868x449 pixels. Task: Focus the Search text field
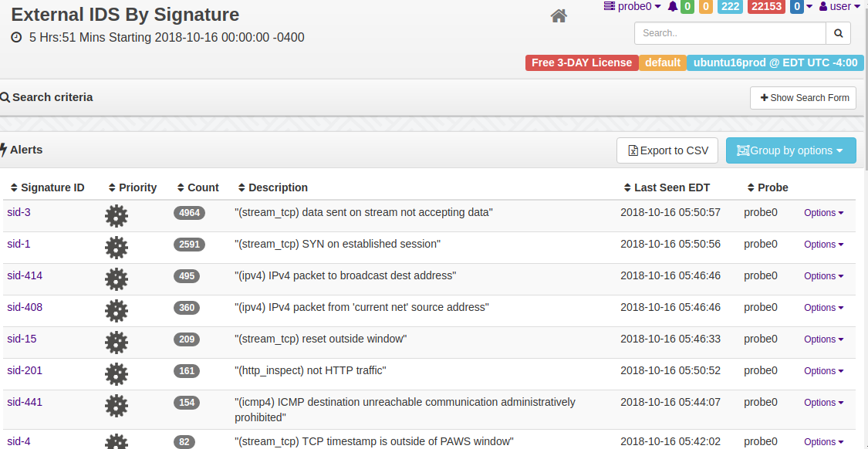click(x=730, y=33)
